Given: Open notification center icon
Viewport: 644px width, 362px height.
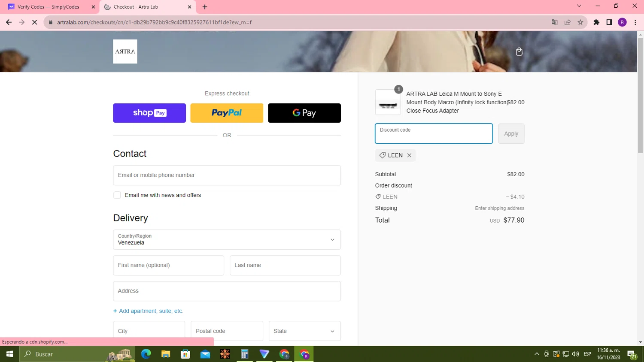Looking at the screenshot, I should tap(632, 354).
